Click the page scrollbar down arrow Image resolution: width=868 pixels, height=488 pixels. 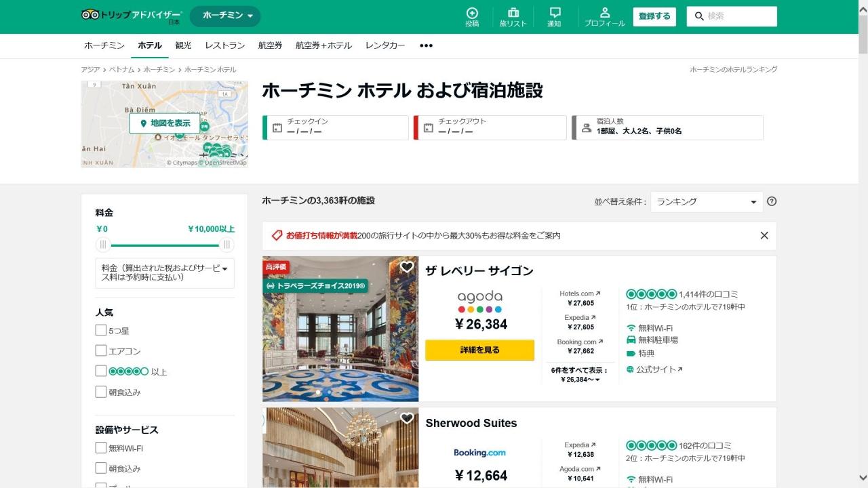(x=863, y=479)
